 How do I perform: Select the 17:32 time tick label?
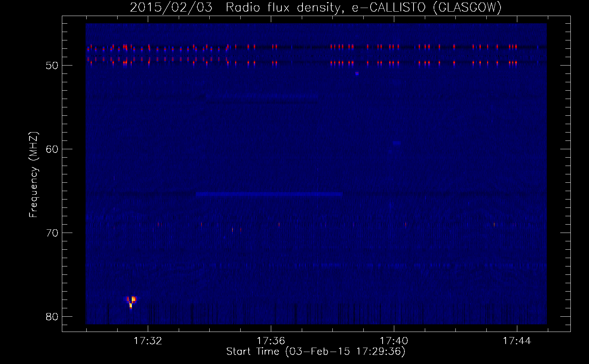tap(148, 341)
